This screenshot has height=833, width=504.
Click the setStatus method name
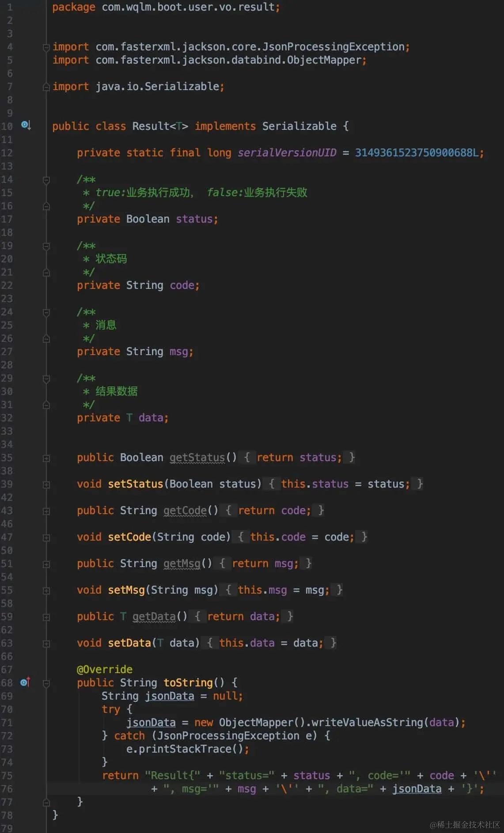pos(136,484)
